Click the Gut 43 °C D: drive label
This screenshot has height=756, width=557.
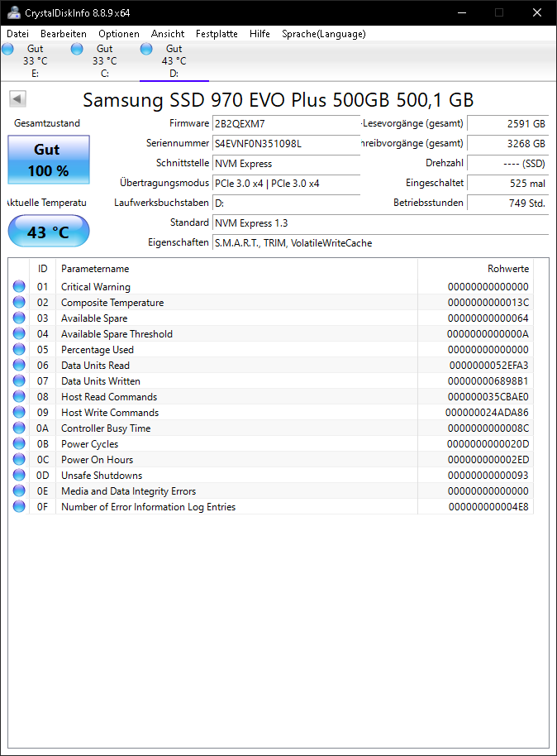coord(174,61)
